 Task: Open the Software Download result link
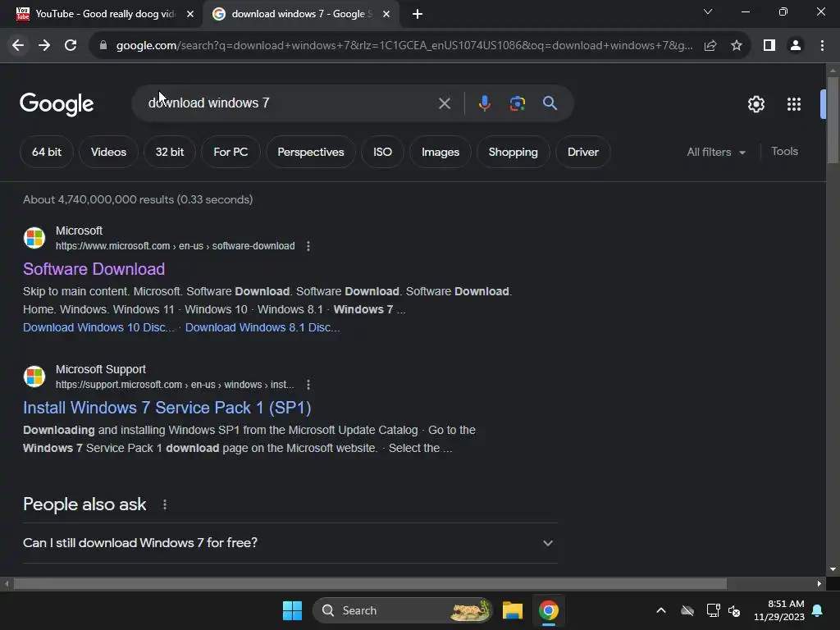94,269
